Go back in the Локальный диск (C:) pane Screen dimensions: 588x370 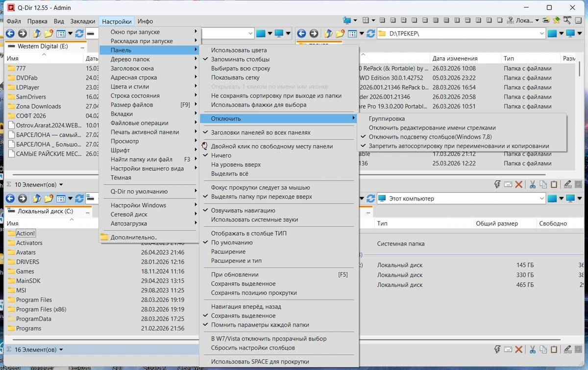pos(10,198)
